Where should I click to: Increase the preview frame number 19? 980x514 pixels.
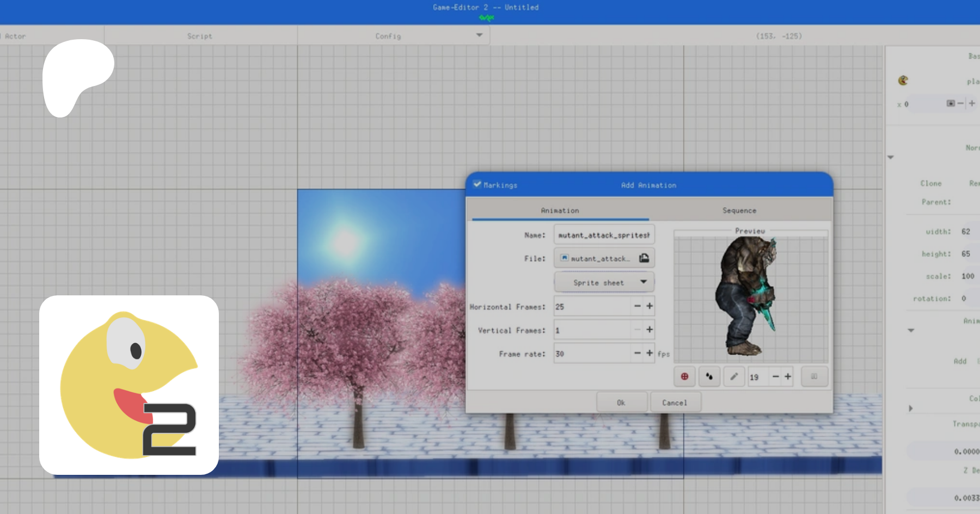(x=788, y=376)
